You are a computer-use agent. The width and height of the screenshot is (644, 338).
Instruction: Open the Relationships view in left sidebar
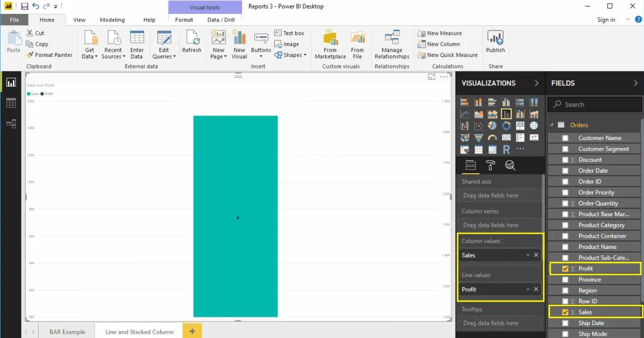click(x=11, y=123)
